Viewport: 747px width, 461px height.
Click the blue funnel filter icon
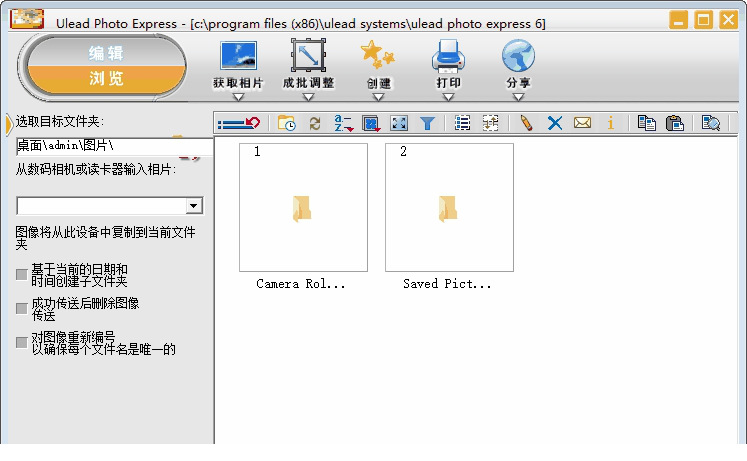(427, 123)
